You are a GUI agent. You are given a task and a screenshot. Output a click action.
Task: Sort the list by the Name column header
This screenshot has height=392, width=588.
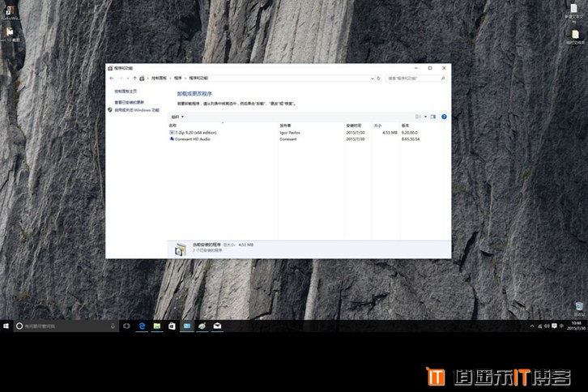(x=173, y=126)
